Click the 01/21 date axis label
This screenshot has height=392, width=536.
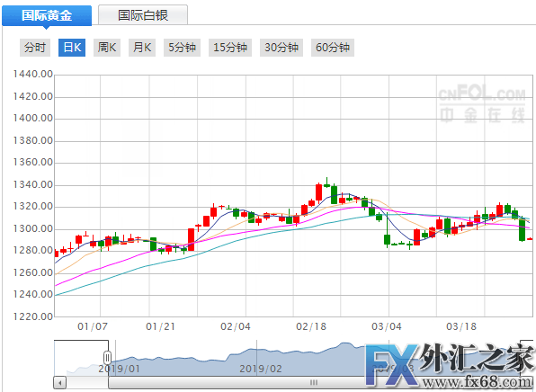click(160, 326)
